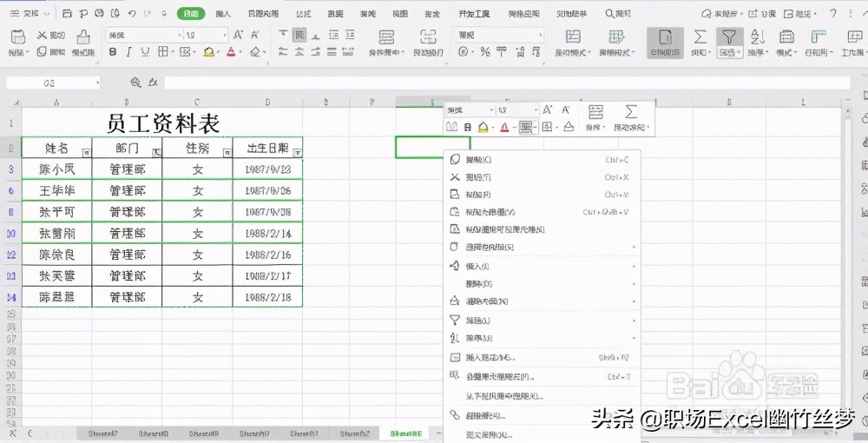Toggle Bold in the floating mini toolbar
868x443 pixels.
pyautogui.click(x=468, y=128)
